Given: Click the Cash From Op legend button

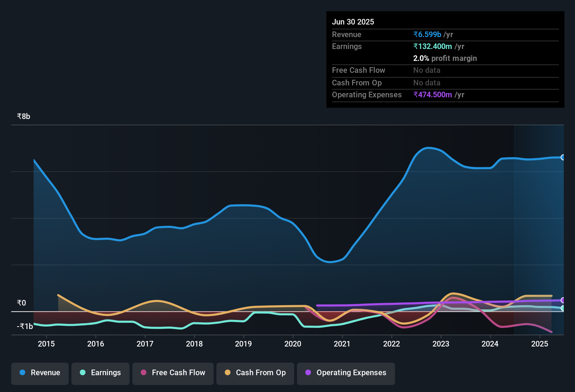Looking at the screenshot, I should 255,373.
